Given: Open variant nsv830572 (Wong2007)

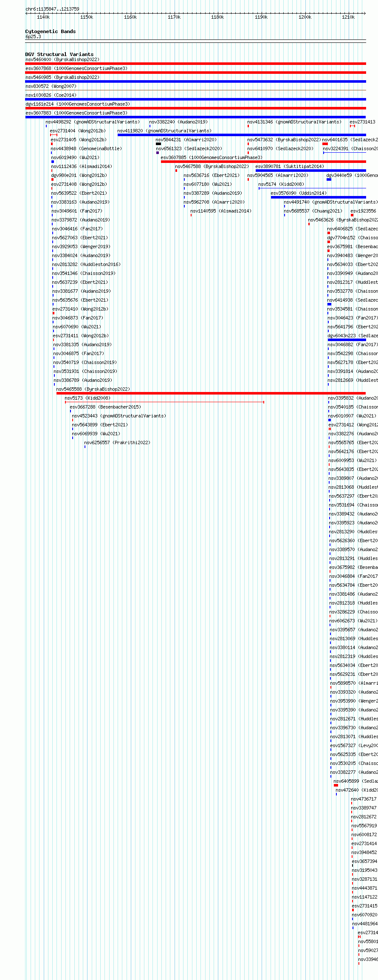Looking at the screenshot, I should click(51, 86).
